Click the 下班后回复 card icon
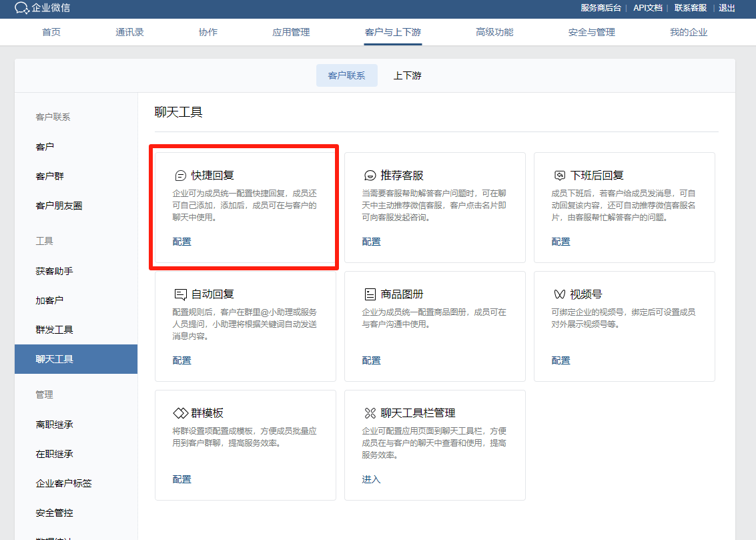 [x=559, y=176]
